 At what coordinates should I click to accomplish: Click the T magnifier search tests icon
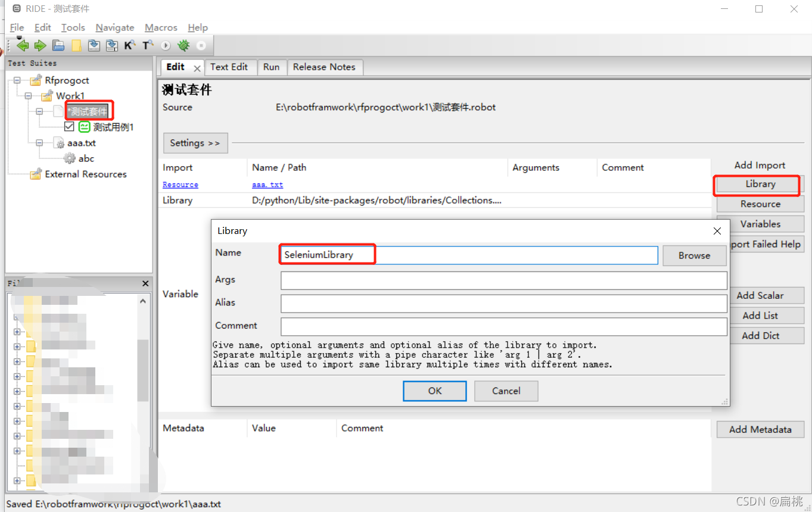(147, 45)
